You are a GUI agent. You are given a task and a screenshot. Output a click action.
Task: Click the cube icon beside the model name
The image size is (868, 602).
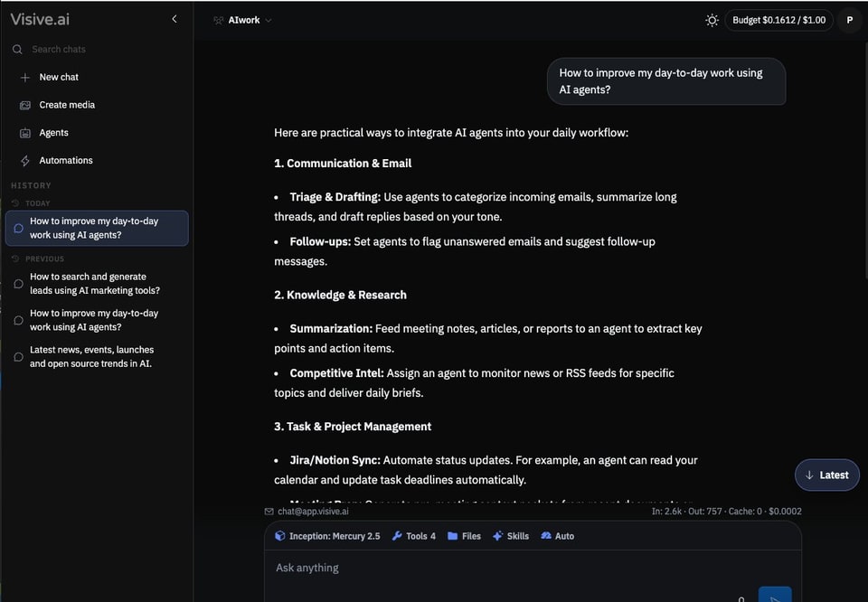[x=280, y=536]
